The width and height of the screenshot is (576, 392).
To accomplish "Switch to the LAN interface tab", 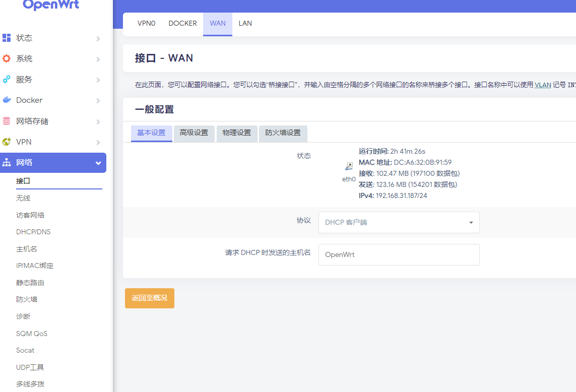I will click(245, 23).
